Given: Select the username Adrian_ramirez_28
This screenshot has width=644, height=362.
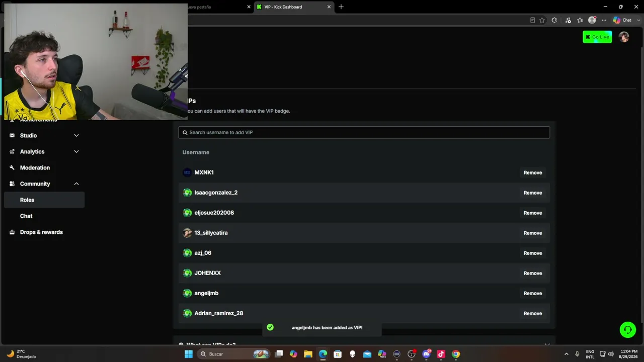Looking at the screenshot, I should point(218,313).
